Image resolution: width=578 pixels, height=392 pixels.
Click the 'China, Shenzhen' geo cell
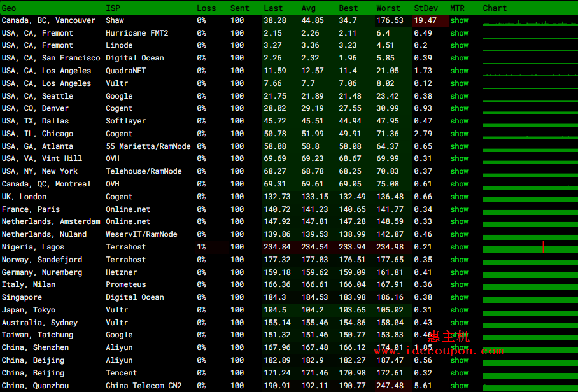tap(35, 347)
